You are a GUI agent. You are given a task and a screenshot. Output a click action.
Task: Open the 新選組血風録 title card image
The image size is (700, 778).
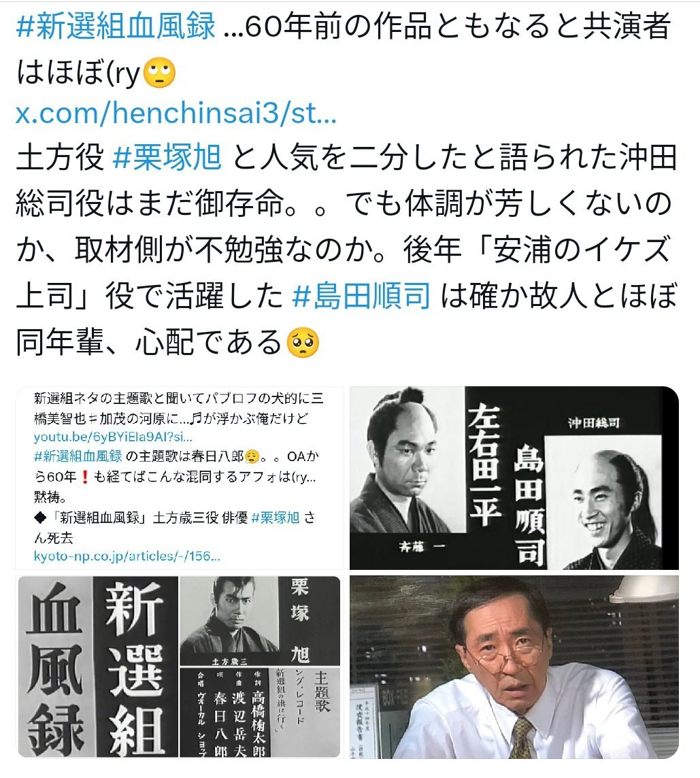pyautogui.click(x=180, y=666)
